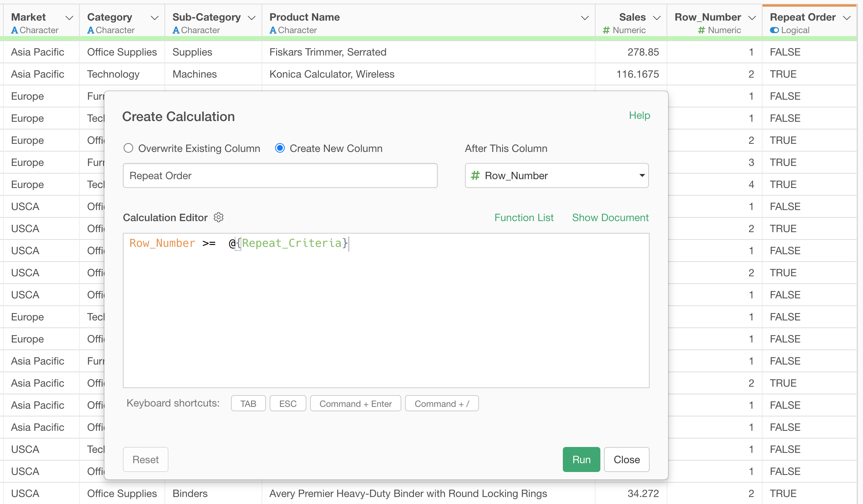The height and width of the screenshot is (504, 863).
Task: Select Overwrite Existing Column radio button
Action: (x=128, y=148)
